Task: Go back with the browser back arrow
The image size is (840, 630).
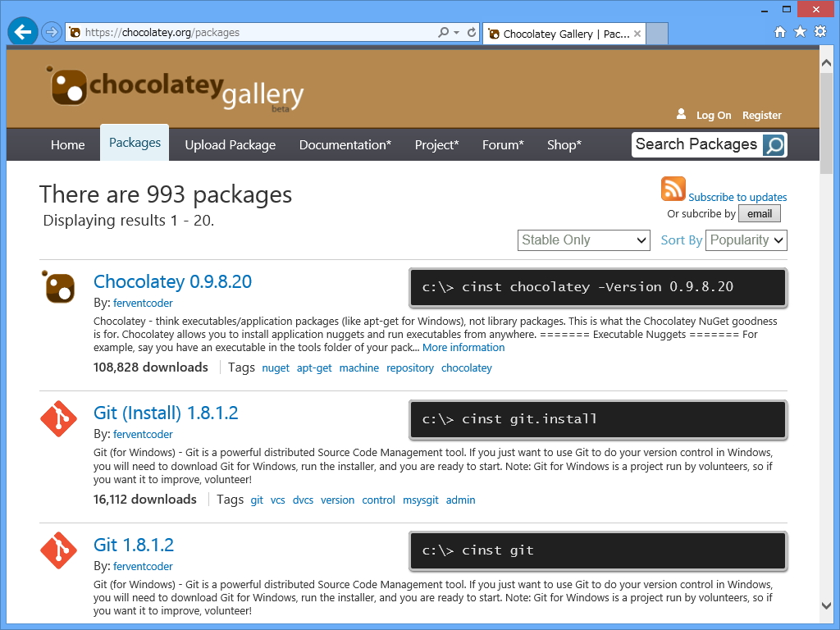Action: 23,32
